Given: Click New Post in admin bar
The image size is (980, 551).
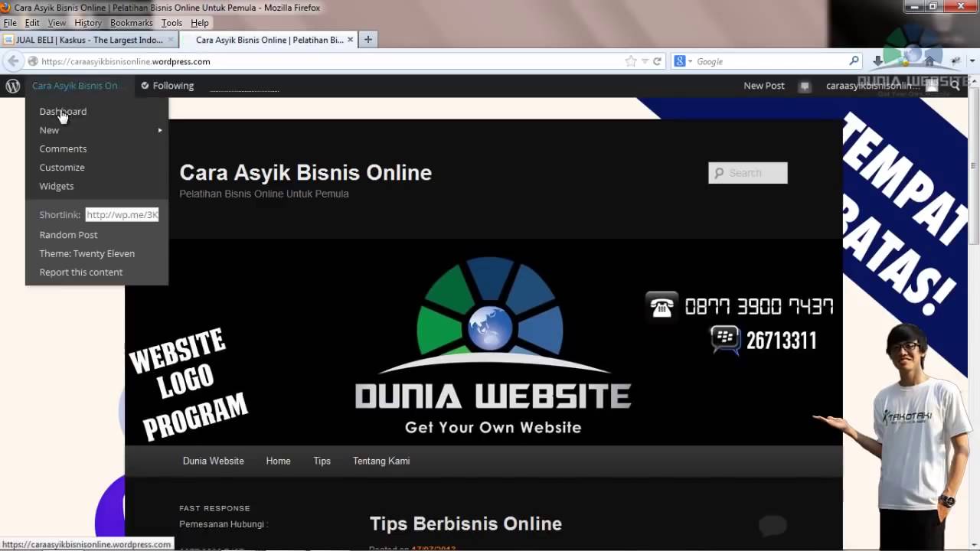Looking at the screenshot, I should 764,86.
